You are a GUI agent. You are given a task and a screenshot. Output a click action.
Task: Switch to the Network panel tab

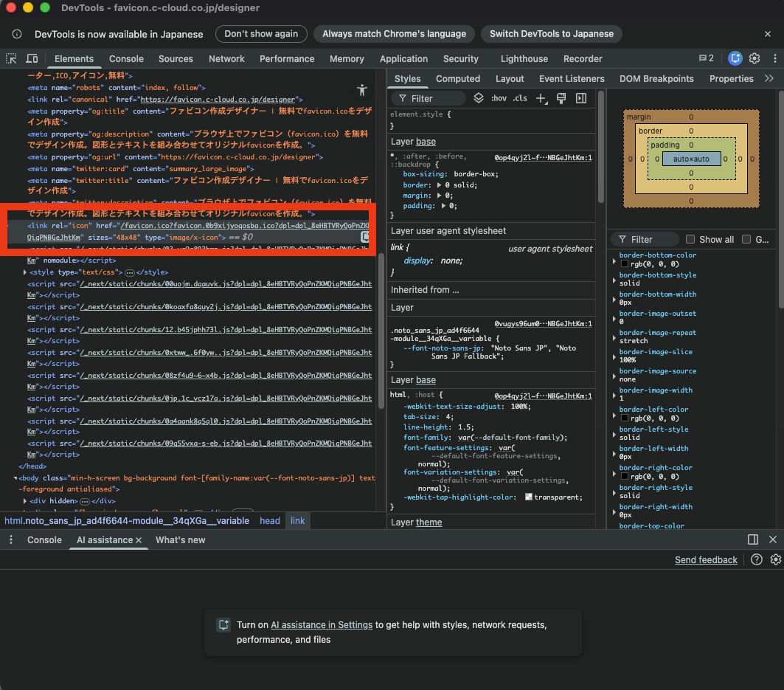226,59
